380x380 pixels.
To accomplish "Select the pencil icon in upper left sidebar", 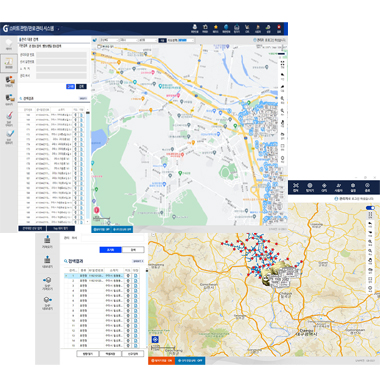I will [9, 116].
